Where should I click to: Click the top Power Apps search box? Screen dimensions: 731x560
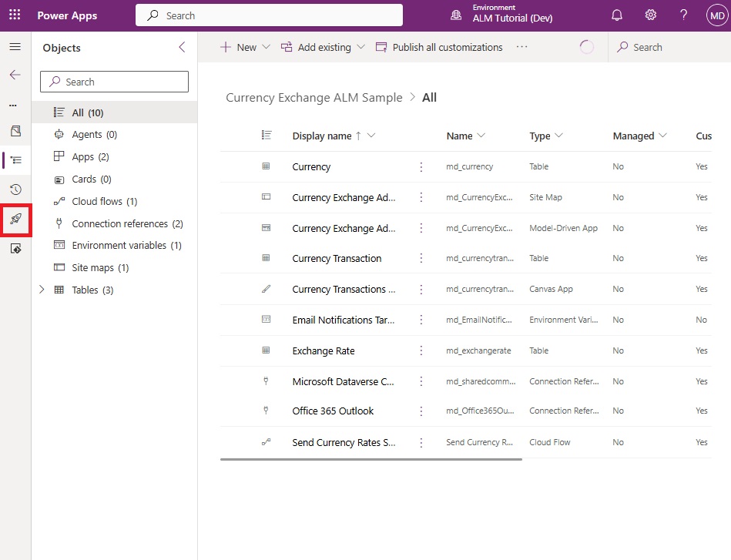(x=269, y=15)
